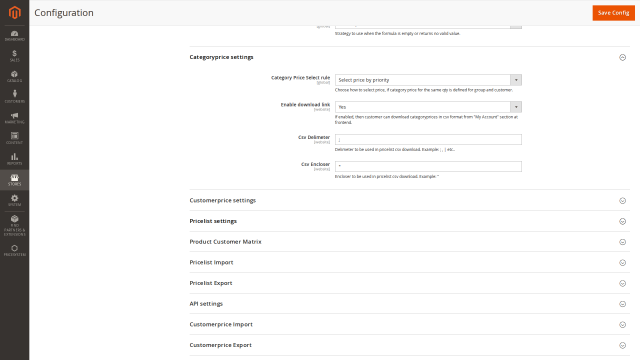Viewport: 640px width, 360px height.
Task: Click the Customerprice Import heading text
Action: pos(221,324)
